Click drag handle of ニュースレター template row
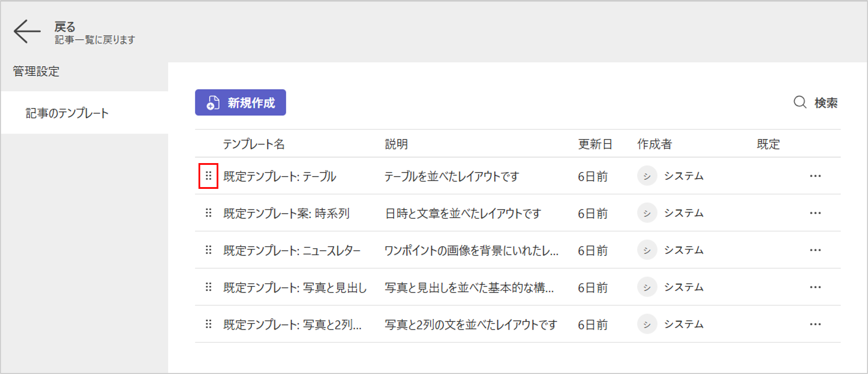 pyautogui.click(x=208, y=250)
